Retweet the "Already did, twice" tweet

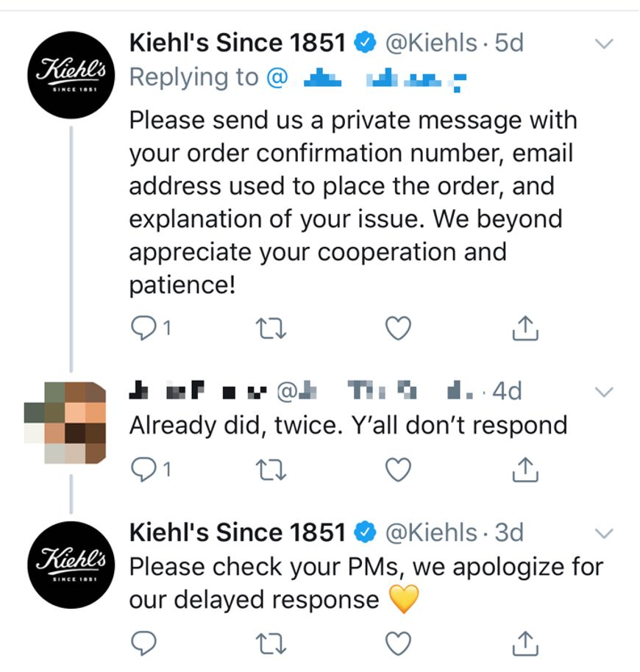coord(270,468)
